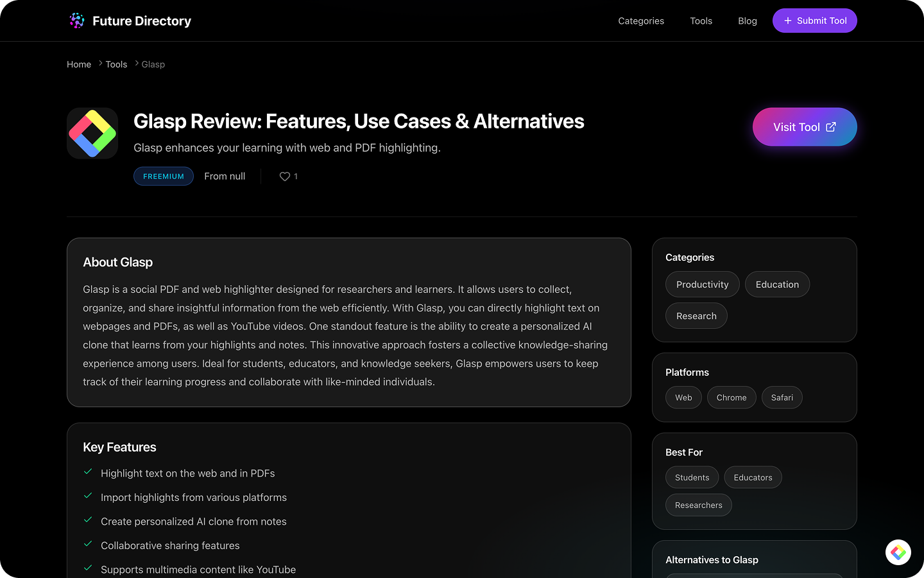Image resolution: width=924 pixels, height=578 pixels.
Task: Click checkmark beside Collaborative sharing features
Action: [x=88, y=544]
